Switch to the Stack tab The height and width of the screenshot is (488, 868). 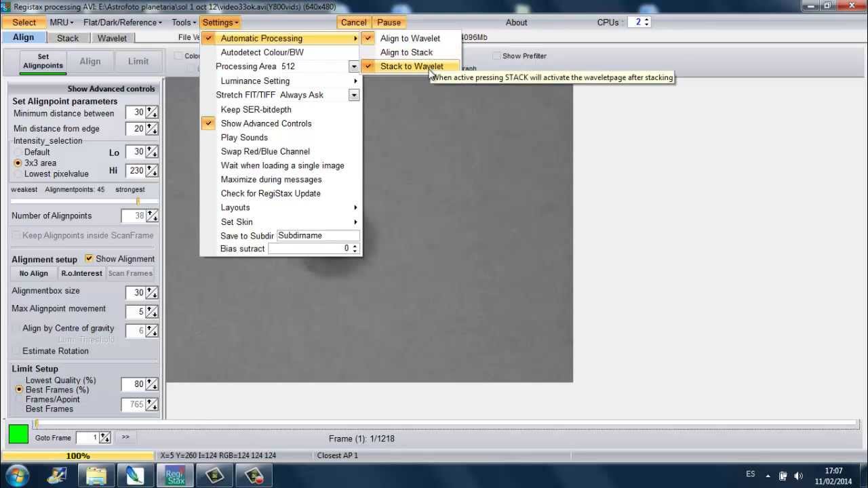[x=68, y=38]
